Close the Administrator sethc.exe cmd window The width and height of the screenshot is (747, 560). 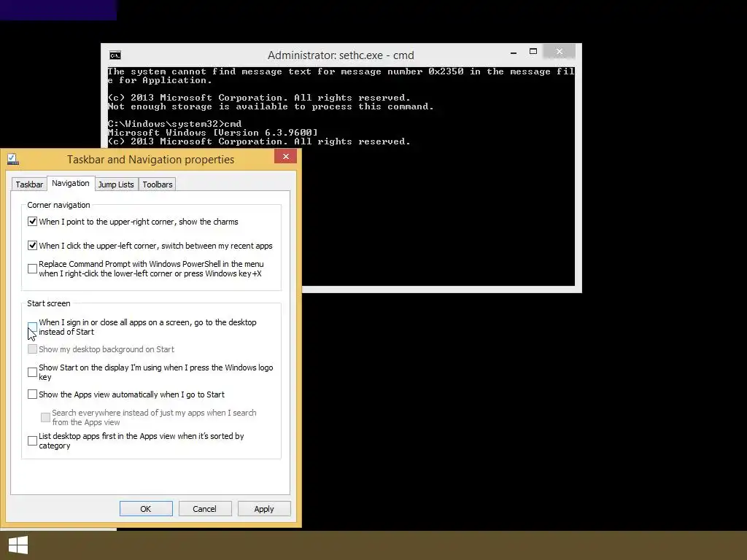point(560,52)
